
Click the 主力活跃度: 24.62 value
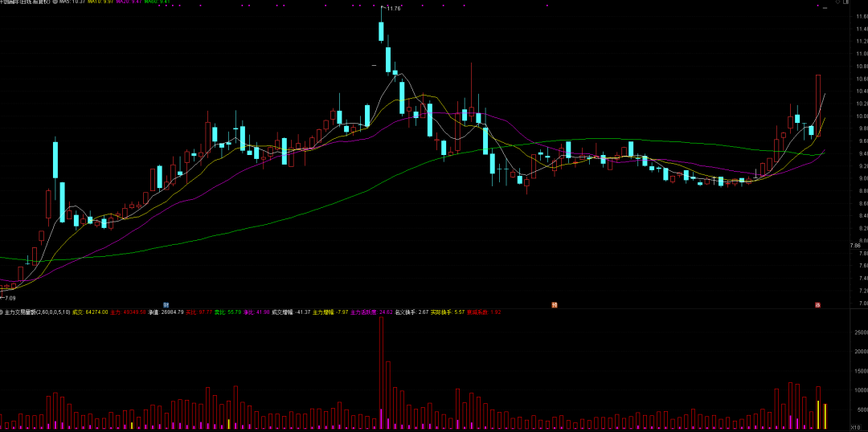pos(371,312)
